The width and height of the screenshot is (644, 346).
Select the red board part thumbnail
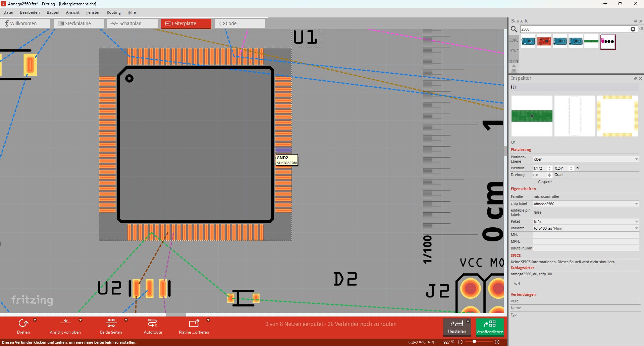tap(544, 42)
